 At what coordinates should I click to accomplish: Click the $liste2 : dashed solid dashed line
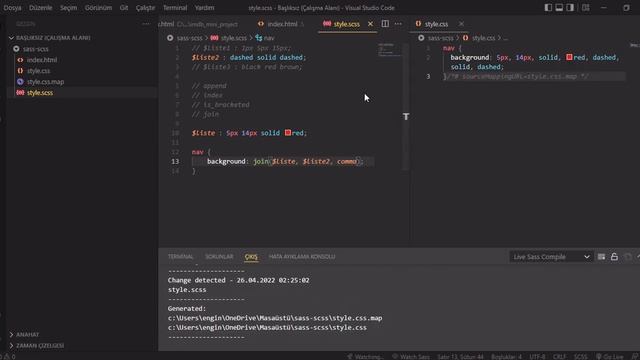[249, 58]
